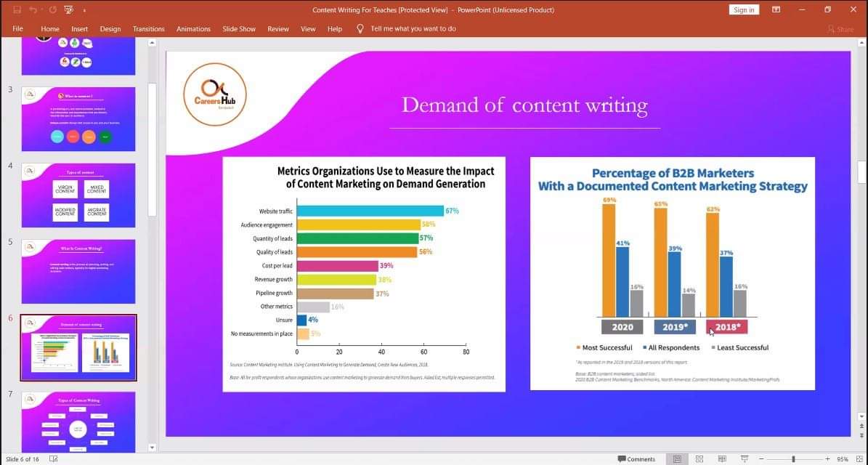Switch to Reading View icon
The width and height of the screenshot is (868, 465).
pyautogui.click(x=722, y=459)
